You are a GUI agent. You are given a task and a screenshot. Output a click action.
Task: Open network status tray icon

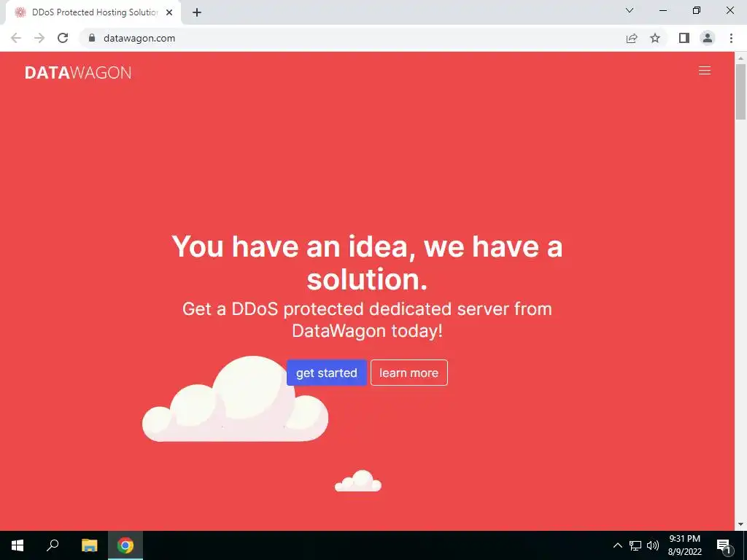635,545
